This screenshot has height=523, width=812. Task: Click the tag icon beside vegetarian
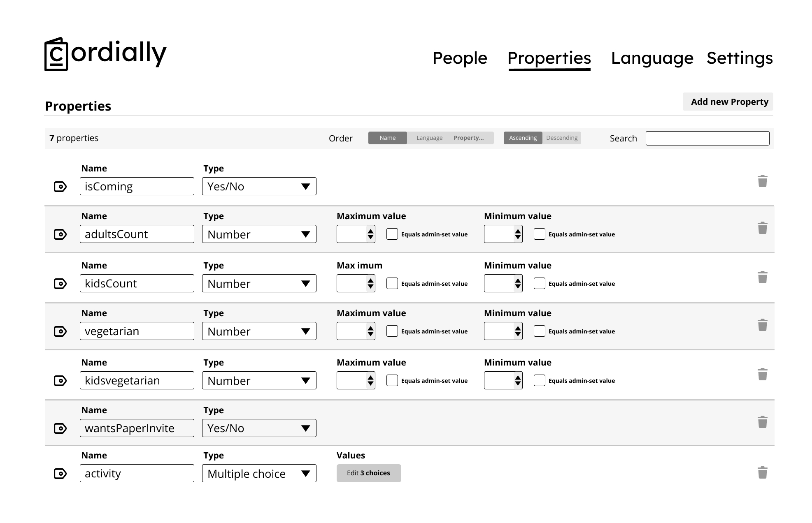pos(60,331)
